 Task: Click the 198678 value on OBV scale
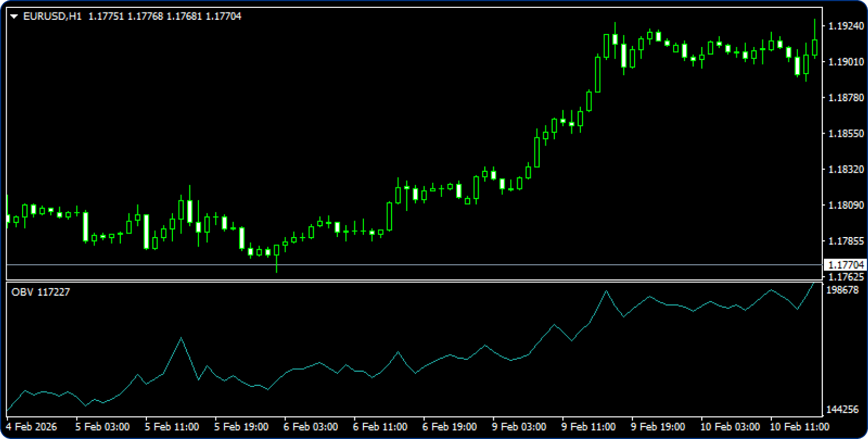[x=842, y=290]
